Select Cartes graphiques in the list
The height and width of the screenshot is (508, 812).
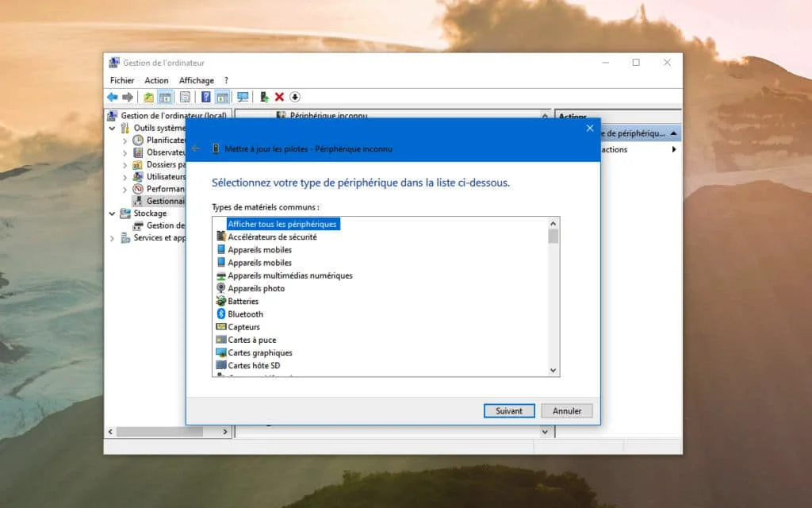pos(260,352)
